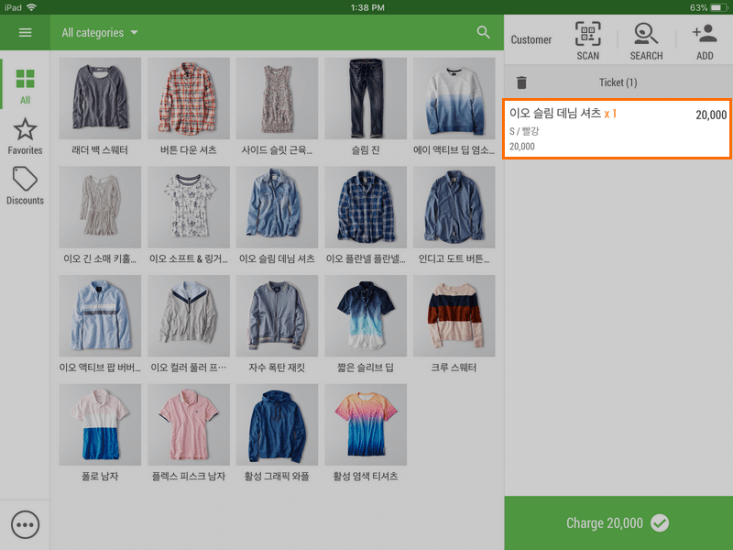Open Favorites tab
The height and width of the screenshot is (550, 733).
[25, 136]
